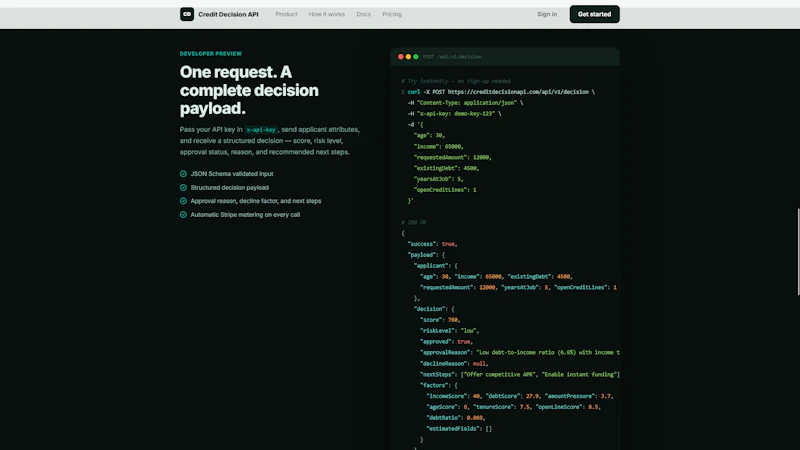Click the green dot in code window
Viewport: 800px width, 450px height.
pyautogui.click(x=416, y=57)
